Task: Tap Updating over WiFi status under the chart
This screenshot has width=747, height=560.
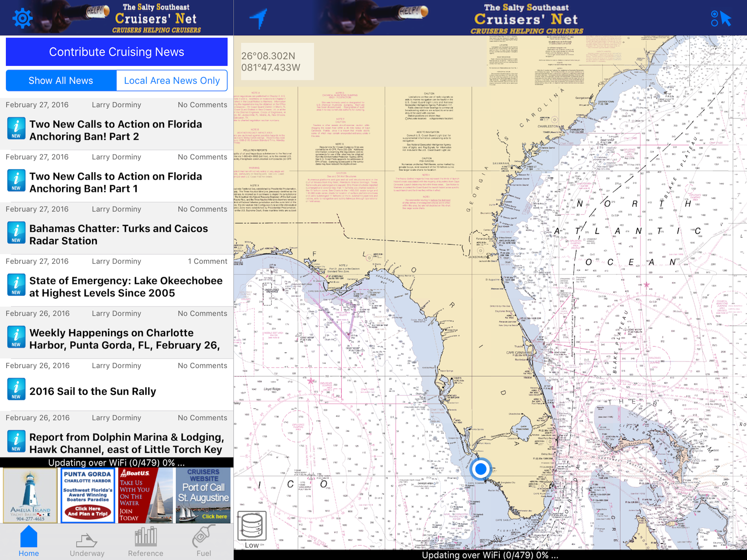Action: (x=490, y=555)
